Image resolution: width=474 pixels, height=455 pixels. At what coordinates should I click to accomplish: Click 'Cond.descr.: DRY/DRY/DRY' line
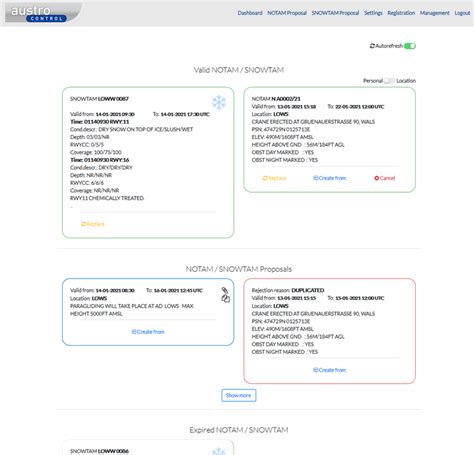(x=101, y=168)
